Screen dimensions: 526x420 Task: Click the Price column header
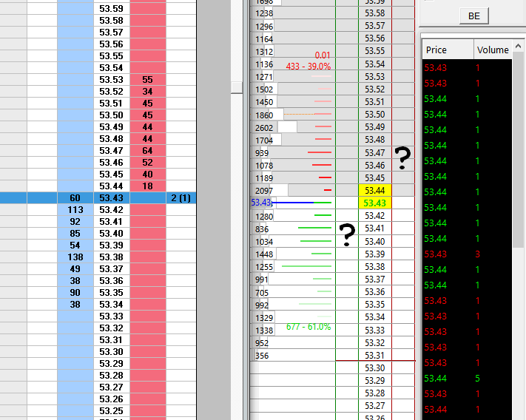pyautogui.click(x=448, y=50)
